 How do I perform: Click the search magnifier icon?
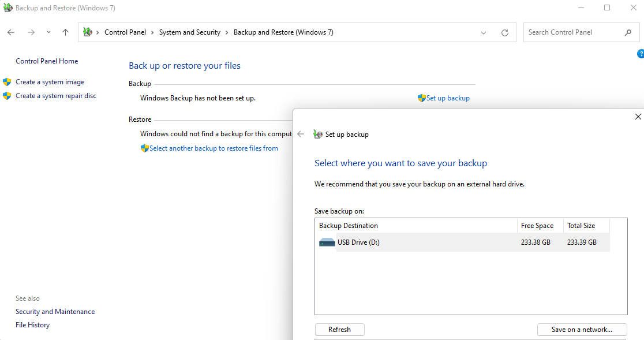pos(628,32)
